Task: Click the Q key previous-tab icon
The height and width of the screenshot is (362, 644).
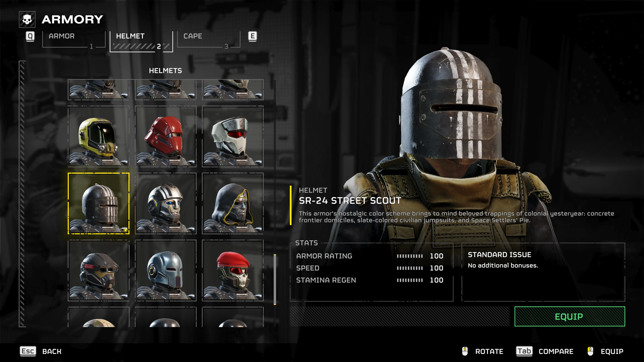Action: (x=30, y=36)
